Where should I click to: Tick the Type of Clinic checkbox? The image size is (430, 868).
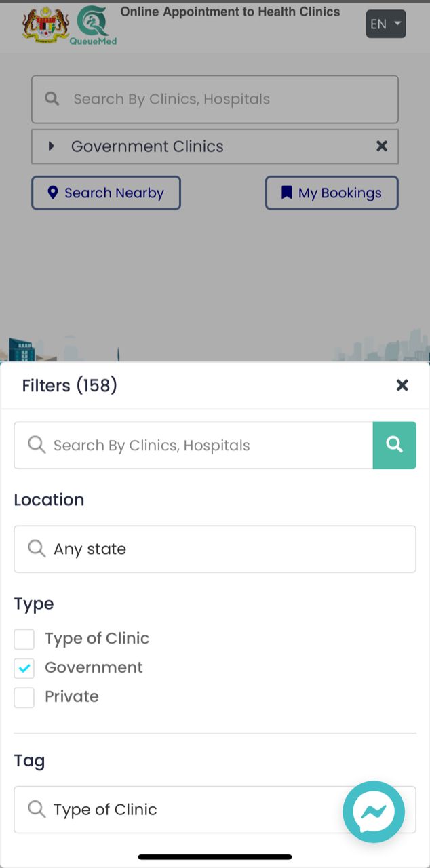click(24, 639)
